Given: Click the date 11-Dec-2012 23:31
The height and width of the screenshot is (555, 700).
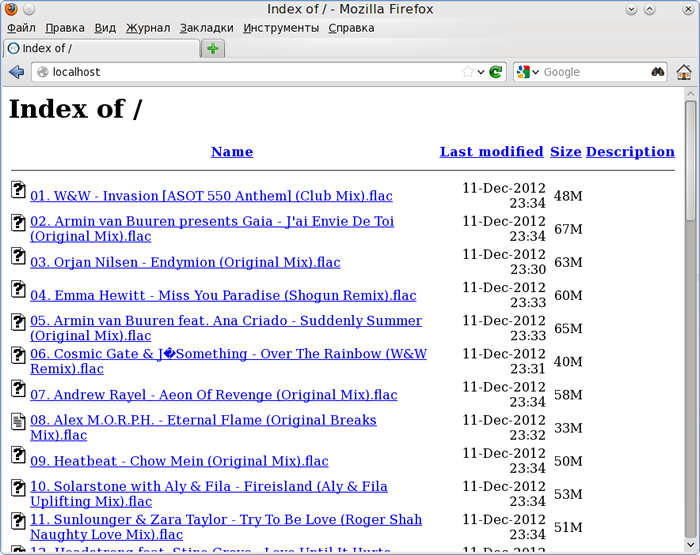Looking at the screenshot, I should tap(504, 361).
